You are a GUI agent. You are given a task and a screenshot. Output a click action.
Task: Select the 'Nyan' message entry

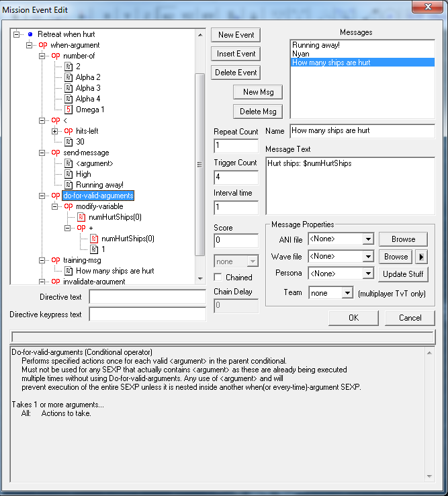coord(362,54)
